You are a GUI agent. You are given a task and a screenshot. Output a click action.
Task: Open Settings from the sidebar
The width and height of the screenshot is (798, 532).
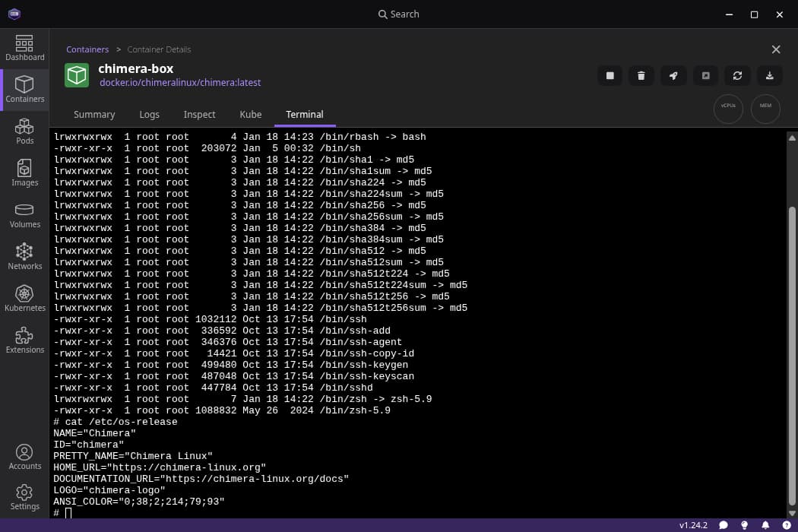[24, 497]
